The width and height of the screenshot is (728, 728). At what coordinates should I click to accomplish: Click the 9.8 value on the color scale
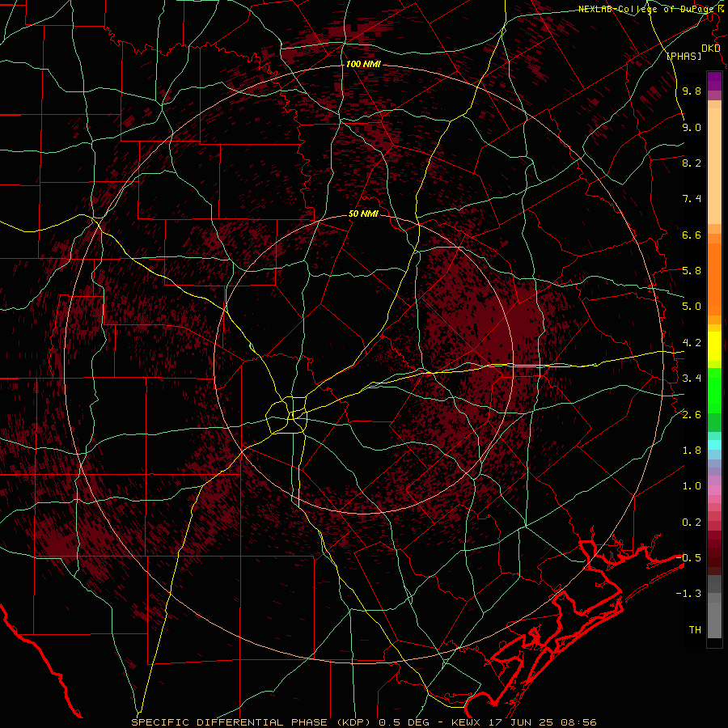[x=692, y=91]
